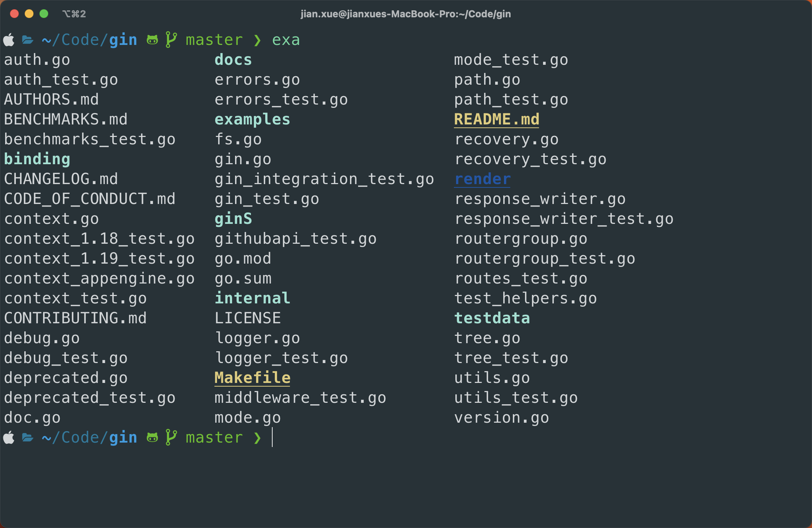
Task: Click the git branch icon in the first prompt
Action: coord(171,40)
